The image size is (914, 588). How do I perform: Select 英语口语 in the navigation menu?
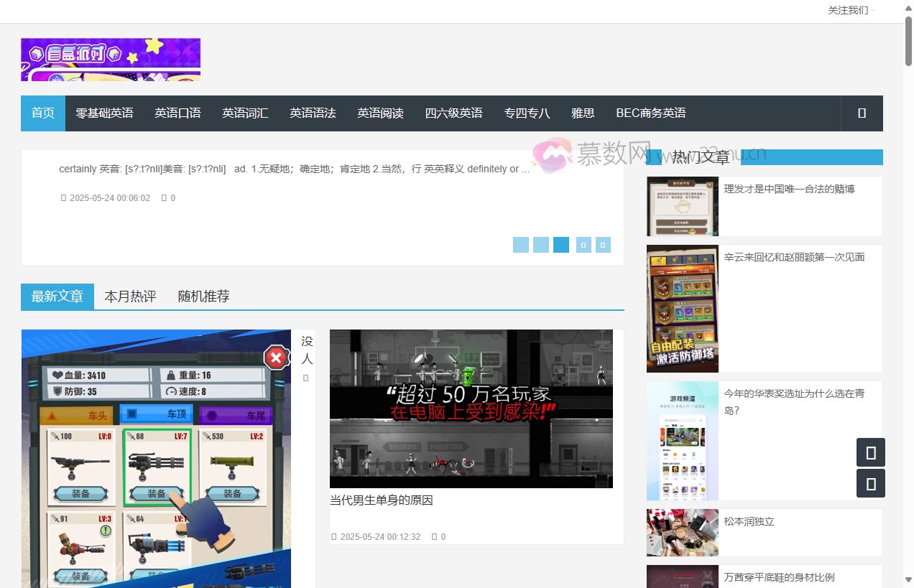pyautogui.click(x=177, y=113)
